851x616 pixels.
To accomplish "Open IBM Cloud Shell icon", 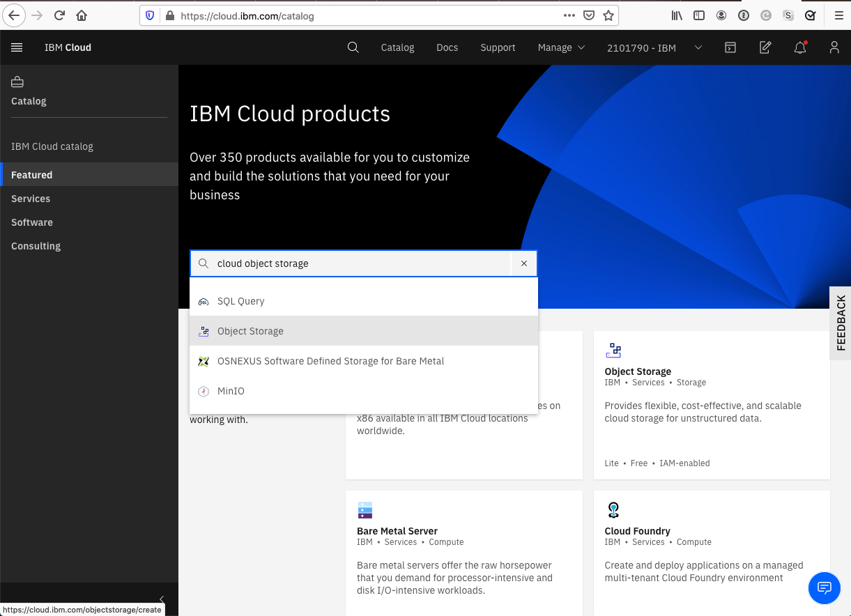I will click(x=730, y=47).
